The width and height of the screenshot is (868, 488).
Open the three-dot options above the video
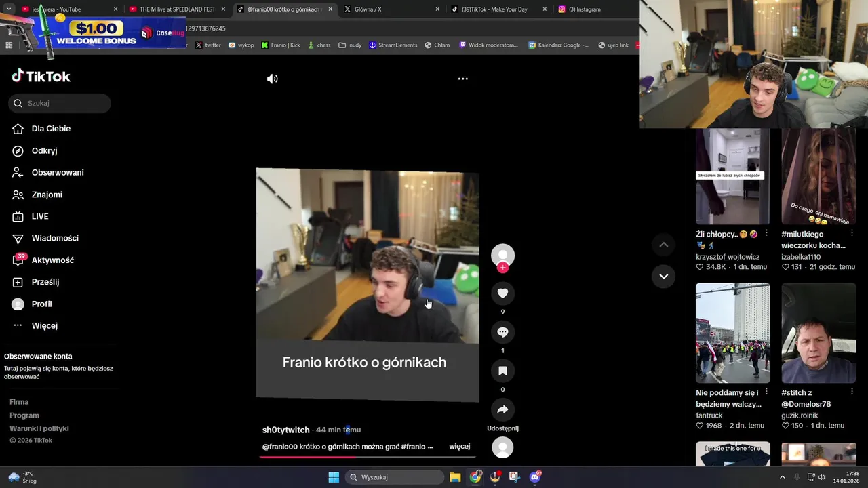pos(462,79)
